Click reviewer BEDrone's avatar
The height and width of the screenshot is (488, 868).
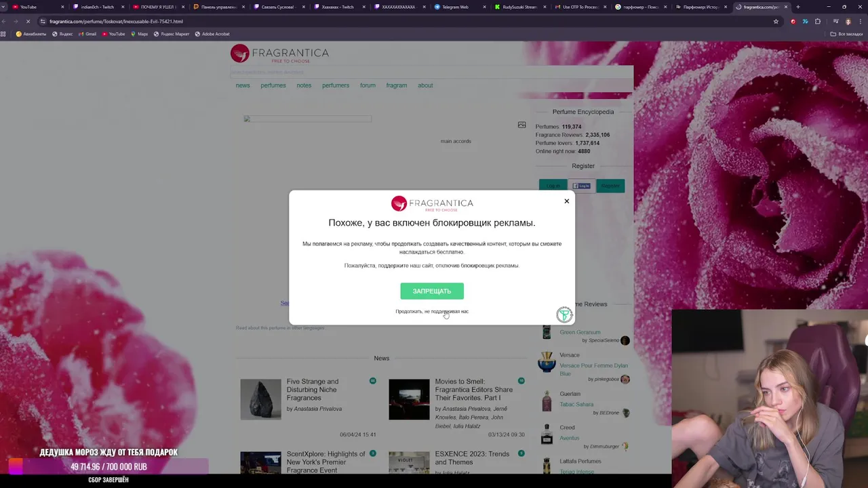[x=626, y=413]
